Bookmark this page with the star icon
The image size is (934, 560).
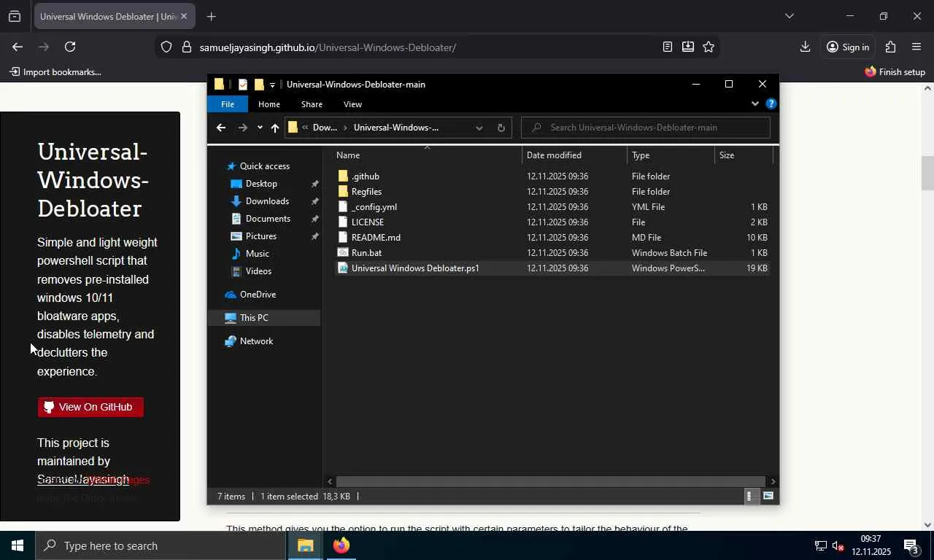709,47
